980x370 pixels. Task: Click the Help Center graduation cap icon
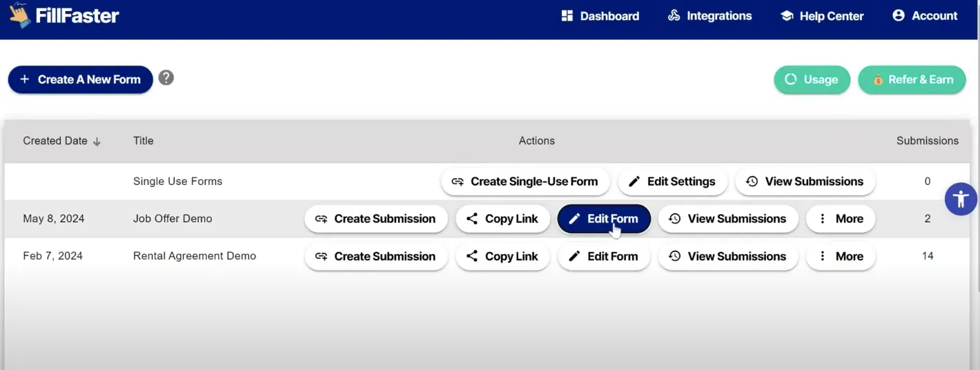click(787, 15)
